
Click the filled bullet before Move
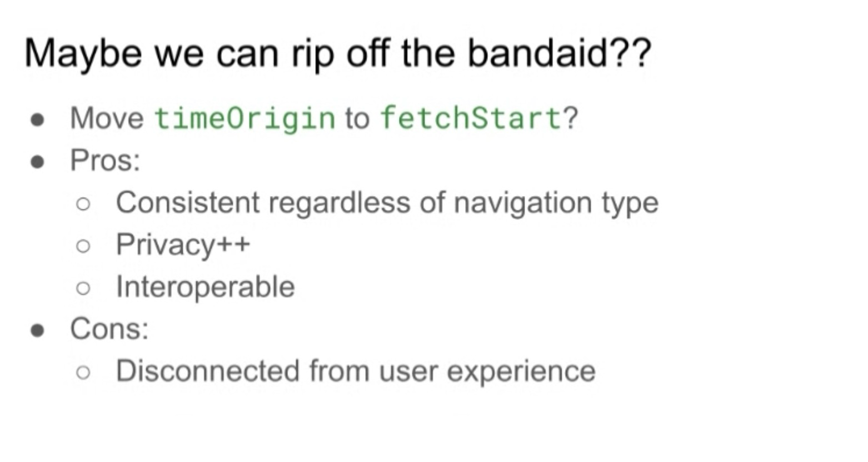tap(38, 119)
